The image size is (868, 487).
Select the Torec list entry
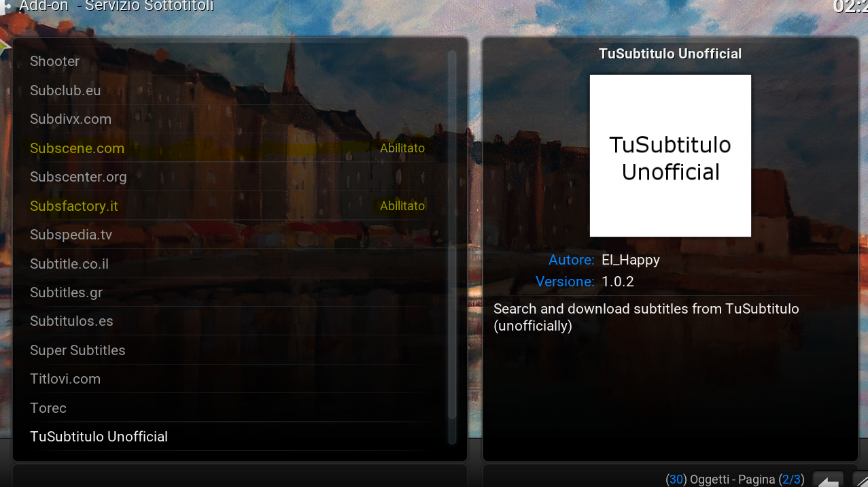pos(231,408)
